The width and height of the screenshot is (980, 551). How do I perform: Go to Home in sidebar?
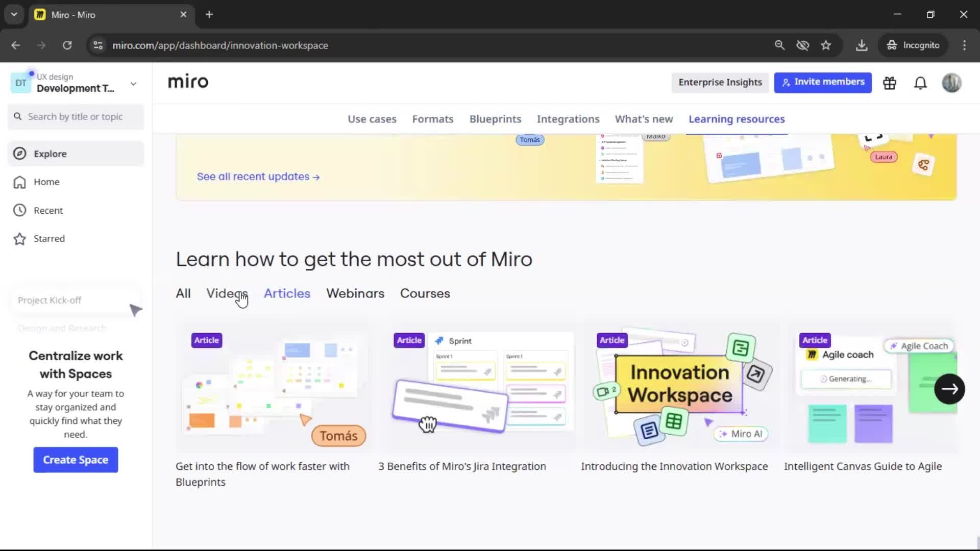76,182
